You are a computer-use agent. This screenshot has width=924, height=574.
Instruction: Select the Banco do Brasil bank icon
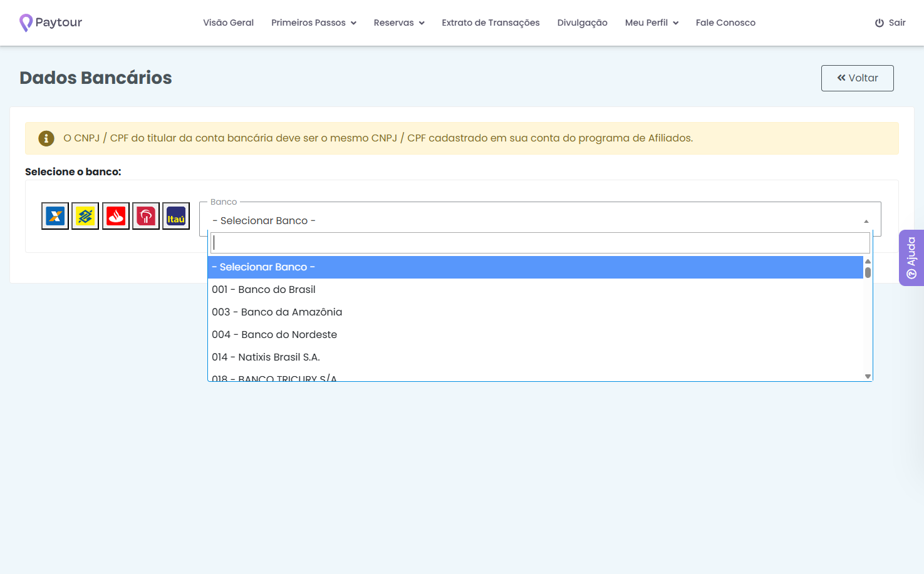pyautogui.click(x=85, y=217)
